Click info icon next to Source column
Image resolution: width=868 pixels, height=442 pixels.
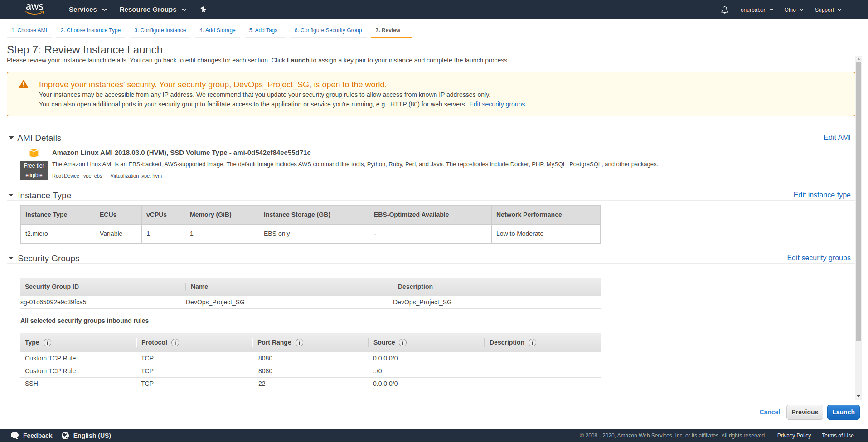[x=402, y=343]
